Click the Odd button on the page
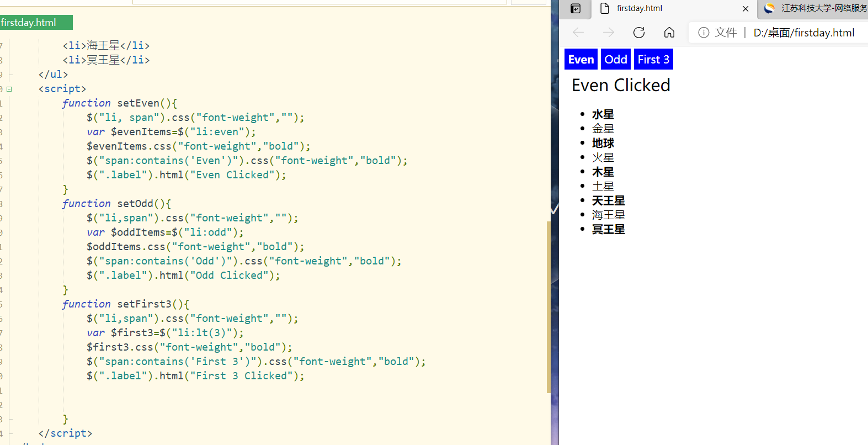The width and height of the screenshot is (868, 445). point(616,60)
